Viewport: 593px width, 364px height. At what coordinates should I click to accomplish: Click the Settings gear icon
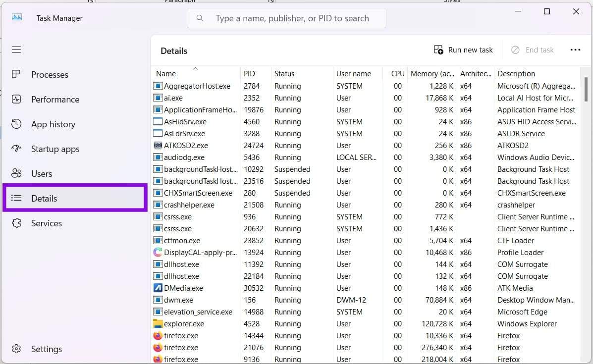[x=16, y=349]
